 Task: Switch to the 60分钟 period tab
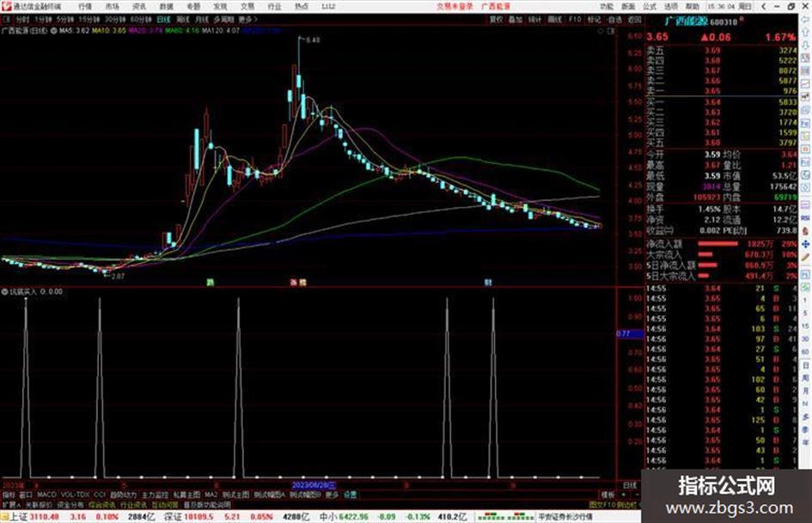[141, 19]
